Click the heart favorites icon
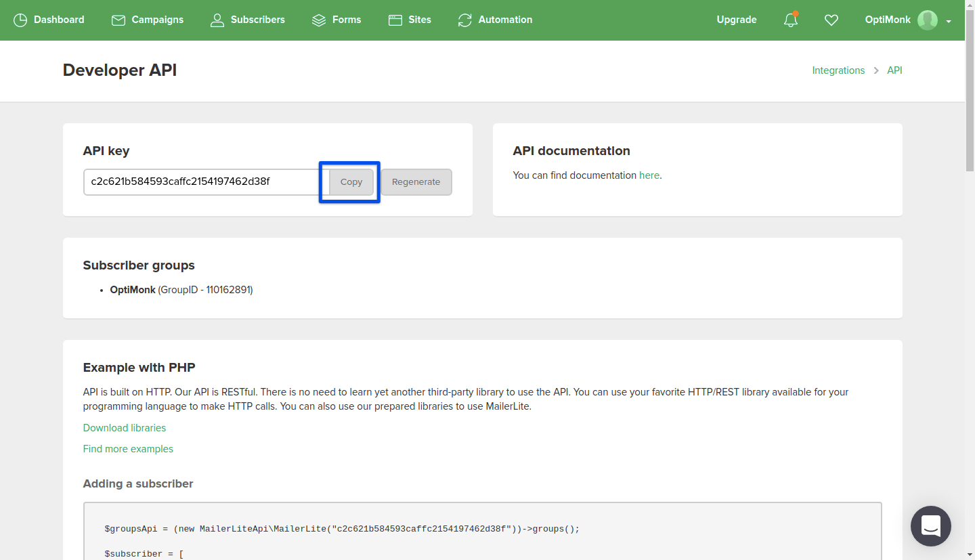 [831, 20]
